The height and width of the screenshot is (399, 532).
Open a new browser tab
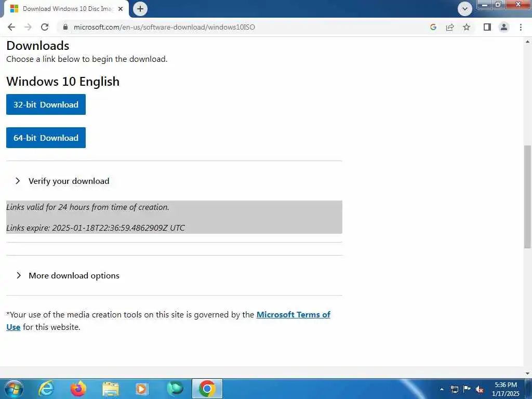click(140, 9)
